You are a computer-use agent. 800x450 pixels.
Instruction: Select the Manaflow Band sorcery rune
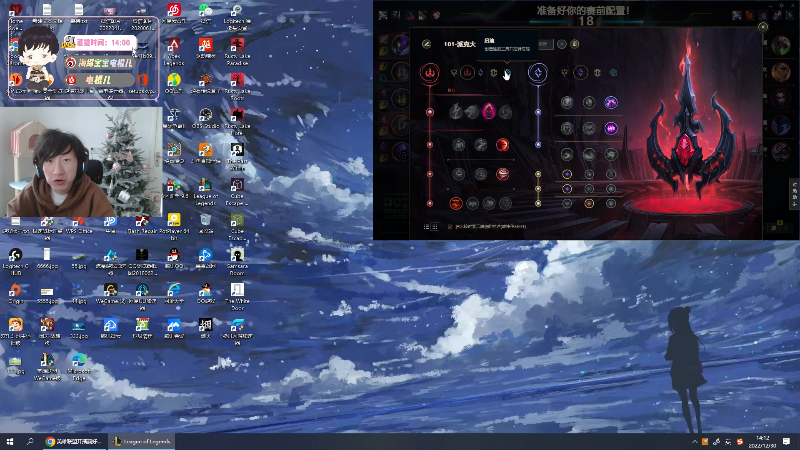(589, 103)
